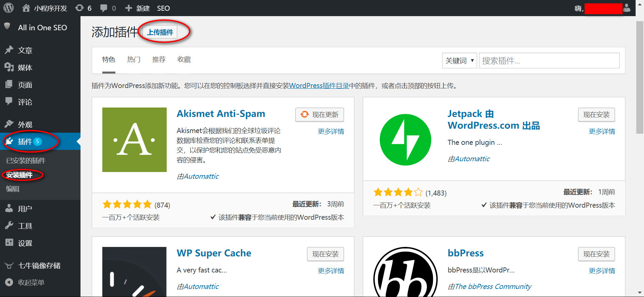Open the 设置 settings menu

40,243
